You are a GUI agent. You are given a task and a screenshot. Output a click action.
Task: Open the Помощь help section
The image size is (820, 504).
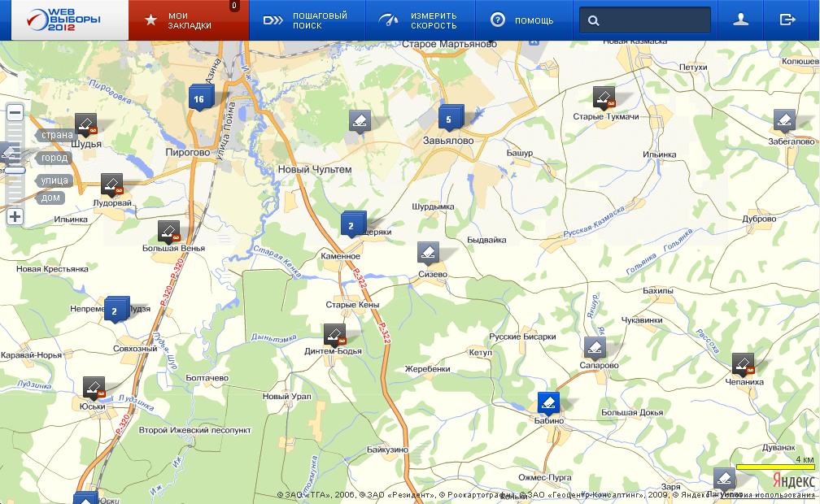(x=524, y=20)
